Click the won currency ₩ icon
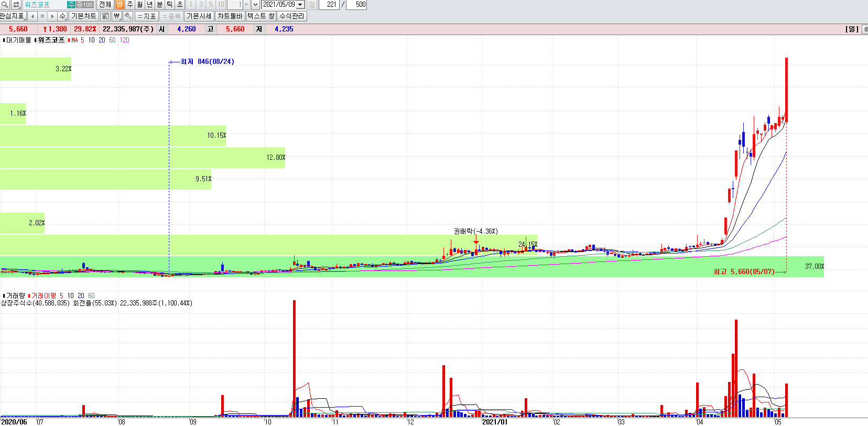Viewport: 868px width, 426px height. pyautogui.click(x=117, y=16)
